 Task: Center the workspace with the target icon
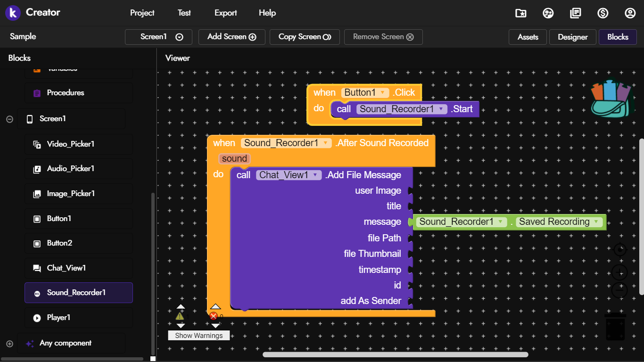[x=619, y=249]
